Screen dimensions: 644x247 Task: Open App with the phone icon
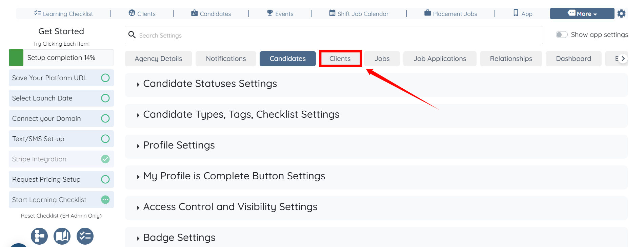523,14
